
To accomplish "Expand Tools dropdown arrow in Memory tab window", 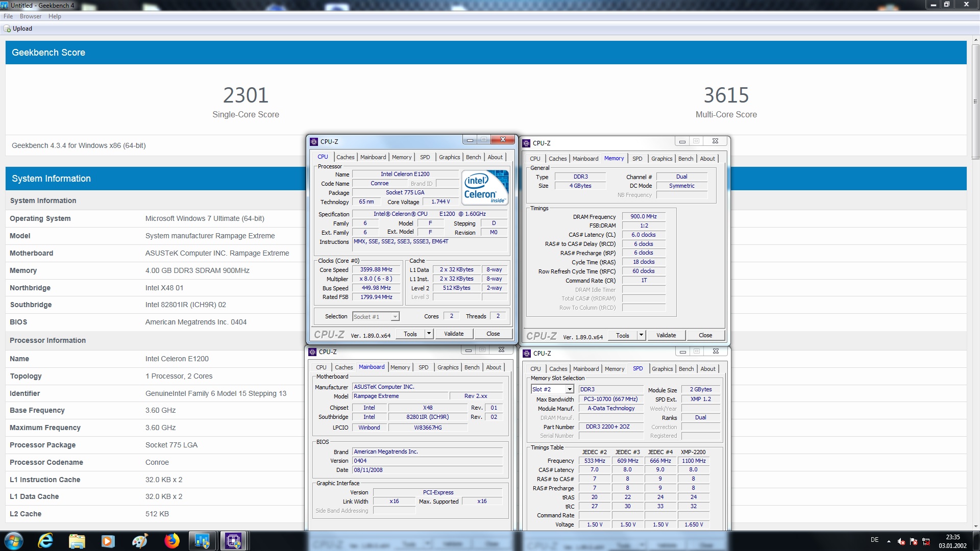I will [641, 335].
